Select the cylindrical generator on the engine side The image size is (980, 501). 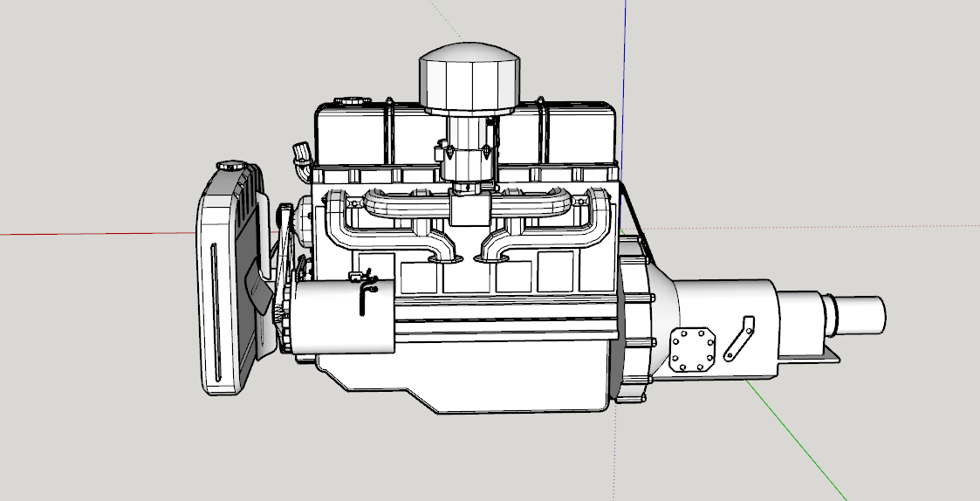pos(340,317)
